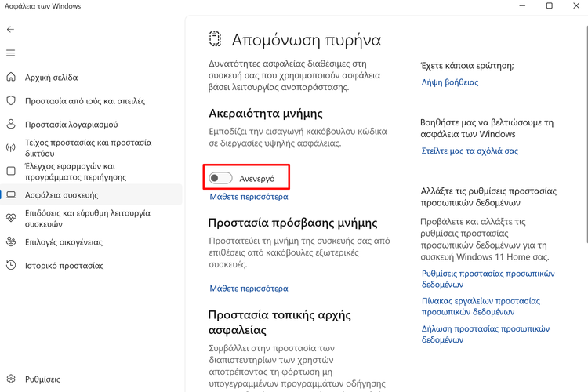588x392 pixels.
Task: Click the Στείλτε μας τα σχόλιά σας link
Action: pyautogui.click(x=470, y=151)
